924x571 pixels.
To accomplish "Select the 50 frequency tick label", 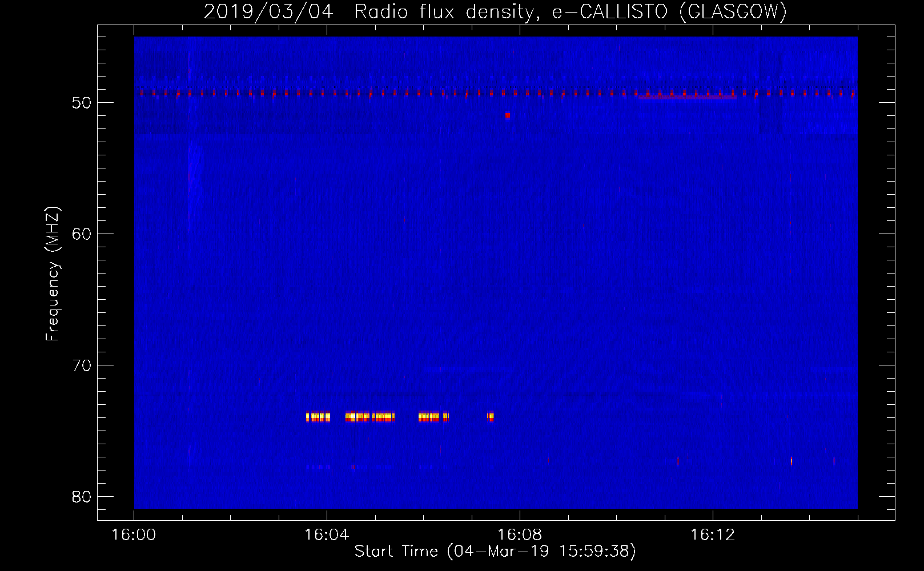I will pos(82,103).
